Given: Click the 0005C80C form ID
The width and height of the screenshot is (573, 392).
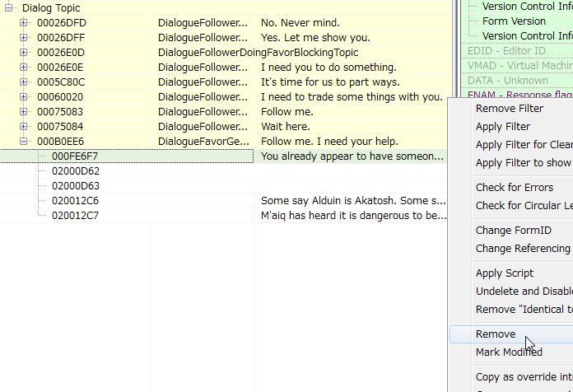Looking at the screenshot, I should 61,82.
